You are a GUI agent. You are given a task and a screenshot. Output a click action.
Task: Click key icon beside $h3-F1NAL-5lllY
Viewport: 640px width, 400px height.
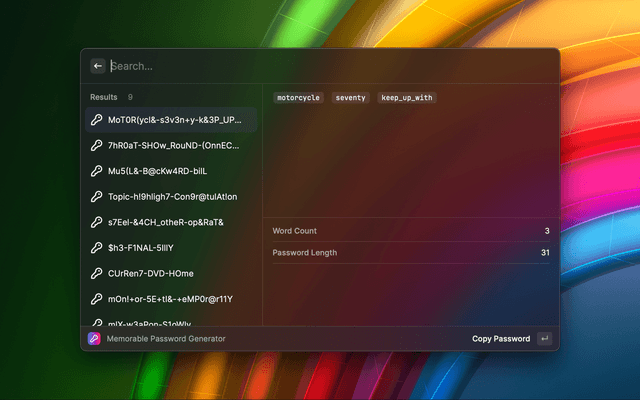click(97, 248)
